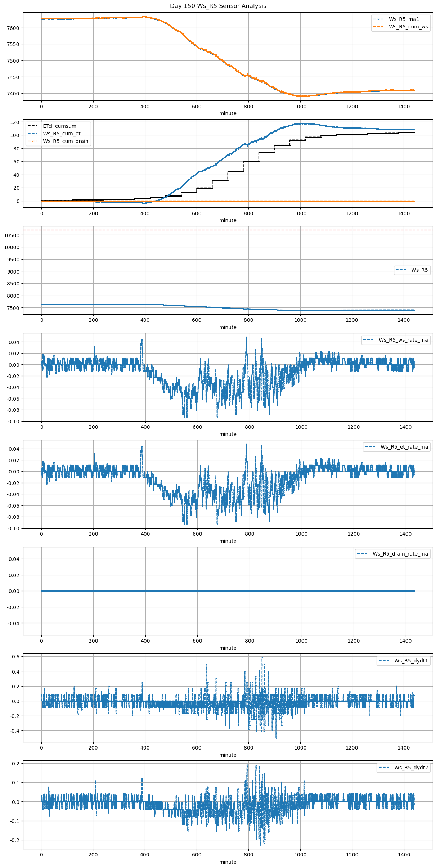Click the Ws_R5_et_rate_ma legend label
Screen dimensions: 436x868
click(x=404, y=447)
